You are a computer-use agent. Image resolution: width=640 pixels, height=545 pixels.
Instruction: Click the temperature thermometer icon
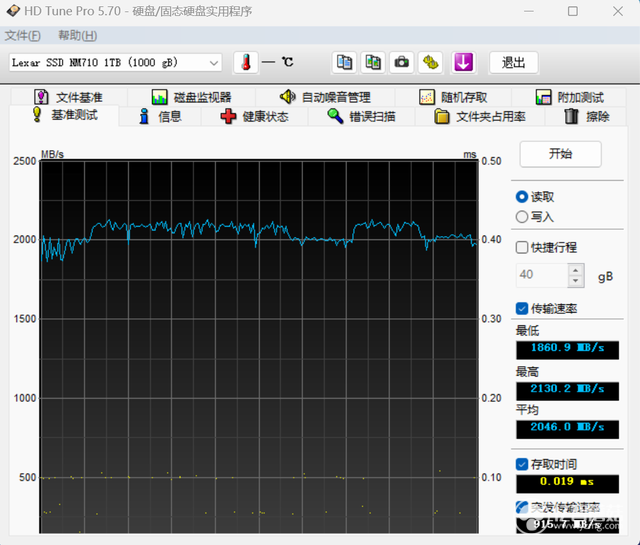(x=246, y=62)
